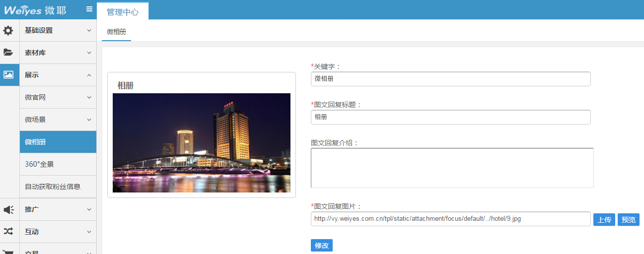Viewport: 644px width, 254px height.
Task: Expand the 素材库 menu section
Action: click(x=58, y=53)
